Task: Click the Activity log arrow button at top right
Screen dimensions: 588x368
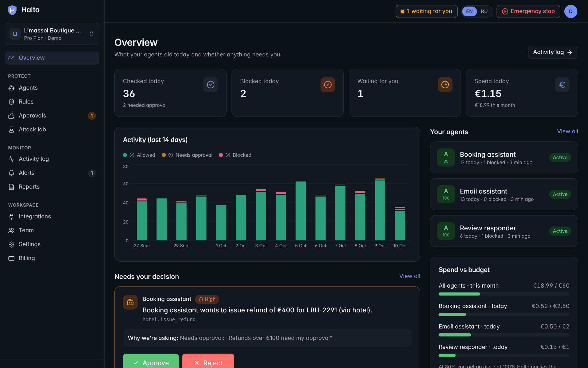Action: (x=553, y=52)
